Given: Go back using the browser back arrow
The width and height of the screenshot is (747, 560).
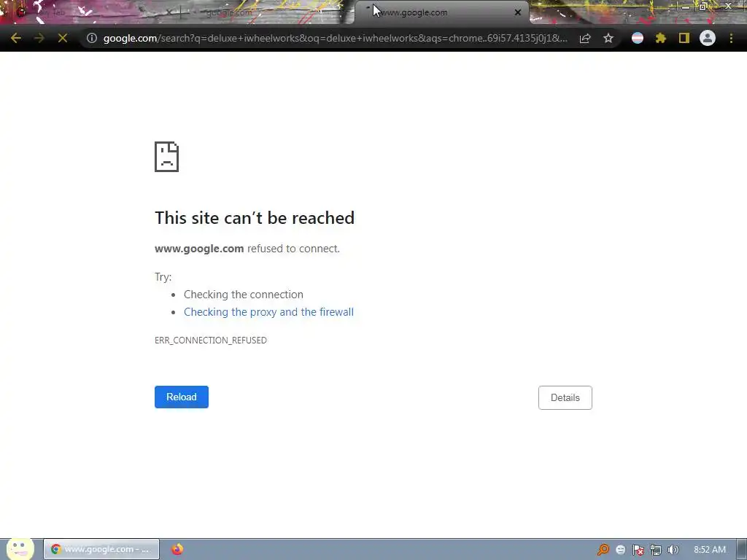Looking at the screenshot, I should point(16,38).
